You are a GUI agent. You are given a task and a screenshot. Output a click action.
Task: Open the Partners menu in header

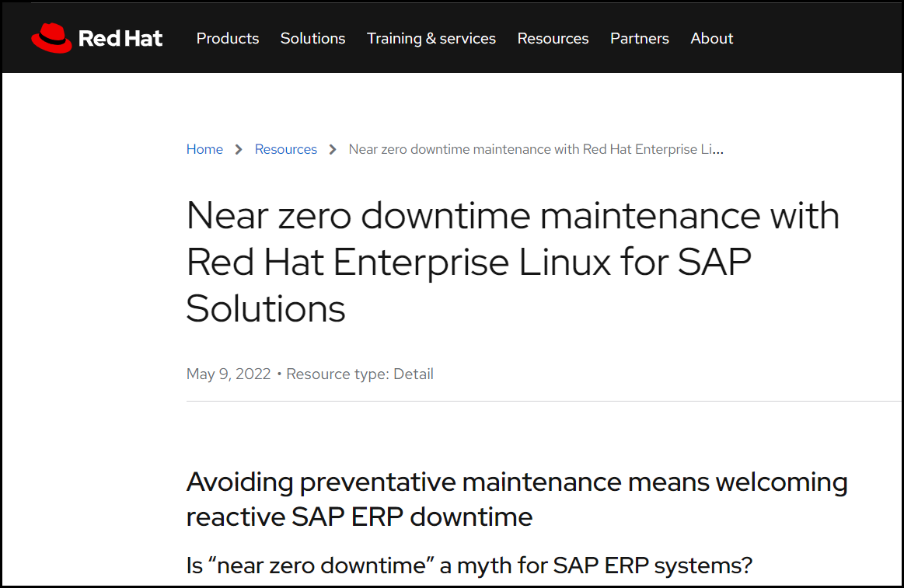(639, 39)
